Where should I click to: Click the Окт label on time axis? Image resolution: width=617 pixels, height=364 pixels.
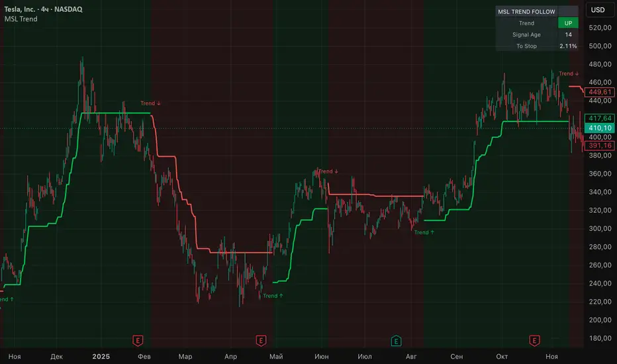pyautogui.click(x=502, y=357)
